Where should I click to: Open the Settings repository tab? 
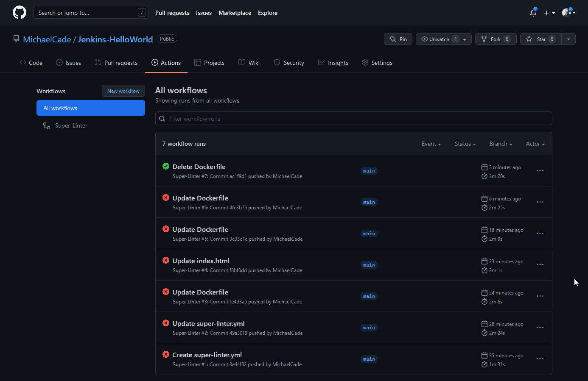click(x=377, y=63)
